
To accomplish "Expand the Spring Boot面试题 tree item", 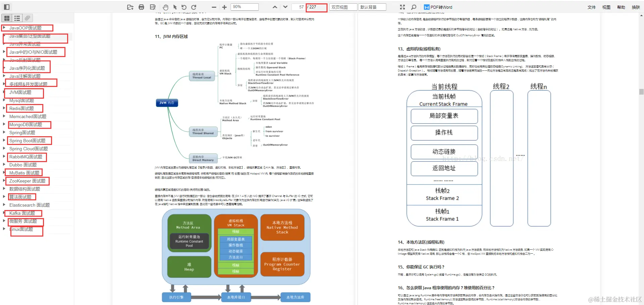I will [4, 141].
